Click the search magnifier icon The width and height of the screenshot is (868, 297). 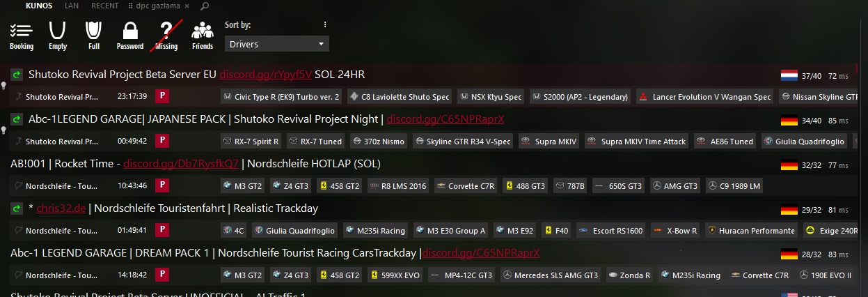coord(204,6)
